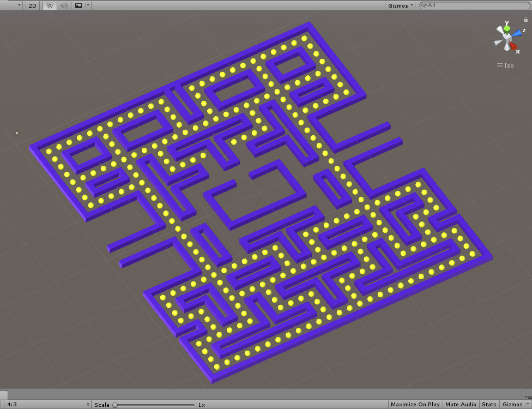532x409 pixels.
Task: Enable Maximize On Play
Action: 415,405
